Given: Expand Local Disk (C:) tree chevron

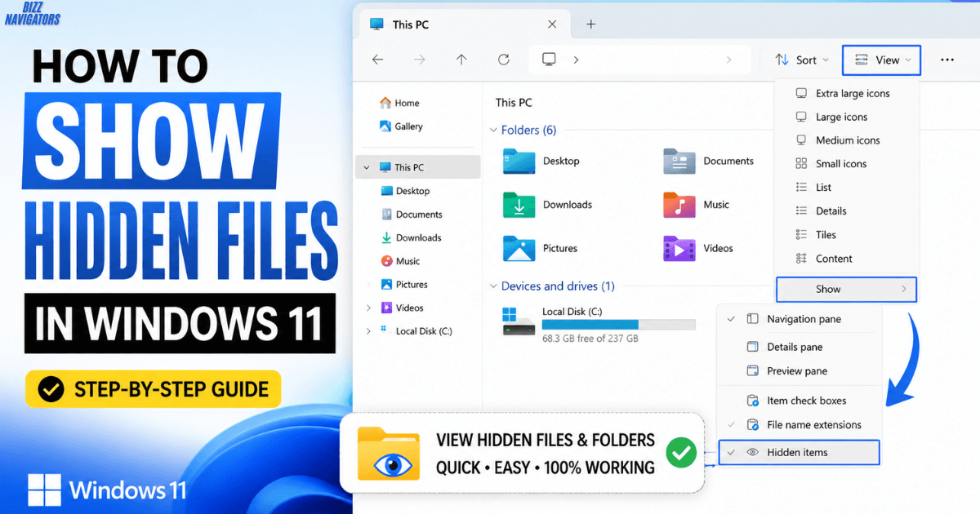Looking at the screenshot, I should tap(368, 331).
